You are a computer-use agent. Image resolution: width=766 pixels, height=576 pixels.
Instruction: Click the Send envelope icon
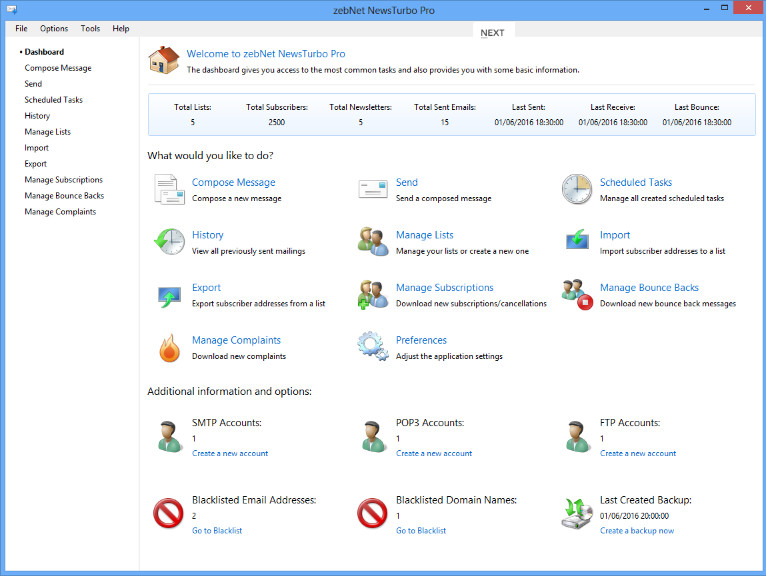(x=373, y=189)
